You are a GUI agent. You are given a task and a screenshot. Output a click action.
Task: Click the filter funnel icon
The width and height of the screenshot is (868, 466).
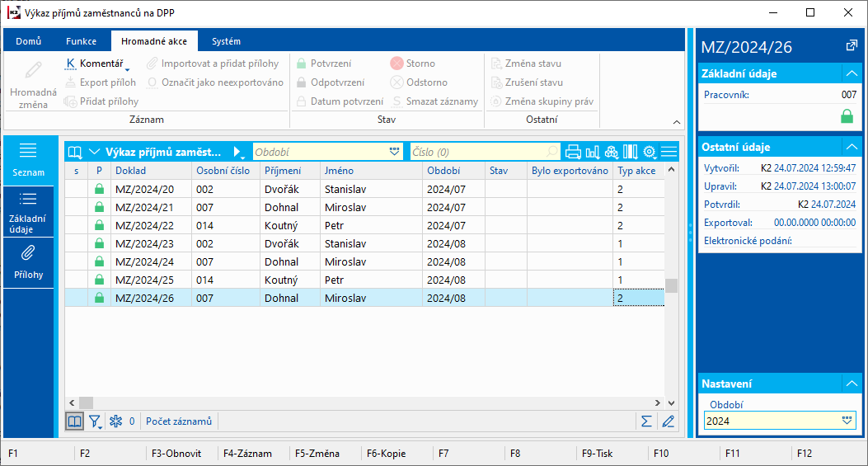(95, 421)
